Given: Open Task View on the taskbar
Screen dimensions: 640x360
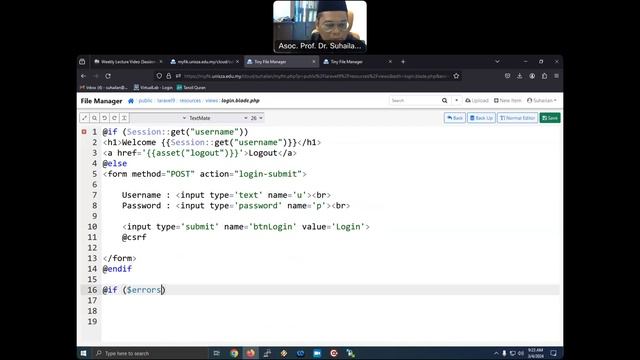Looking at the screenshot, I should pos(216,353).
